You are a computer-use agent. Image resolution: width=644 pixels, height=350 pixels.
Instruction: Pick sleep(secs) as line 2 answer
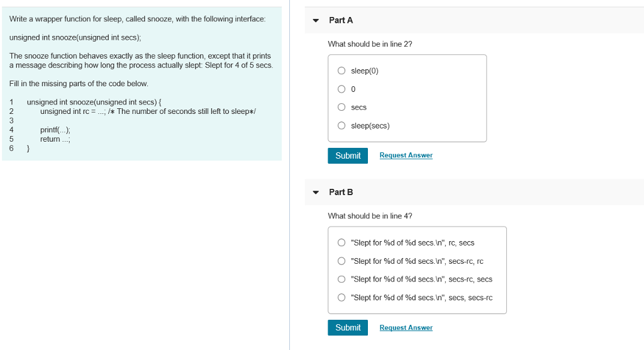(341, 126)
